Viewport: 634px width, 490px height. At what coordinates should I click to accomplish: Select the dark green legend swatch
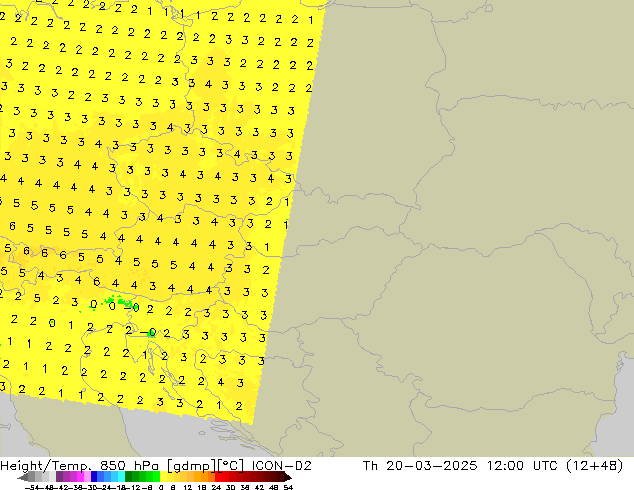click(129, 477)
